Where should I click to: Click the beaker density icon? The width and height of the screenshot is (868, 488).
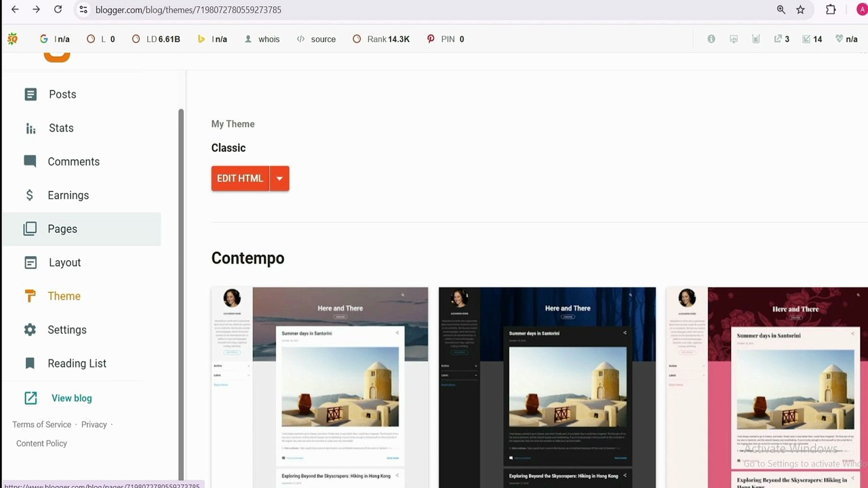point(756,39)
